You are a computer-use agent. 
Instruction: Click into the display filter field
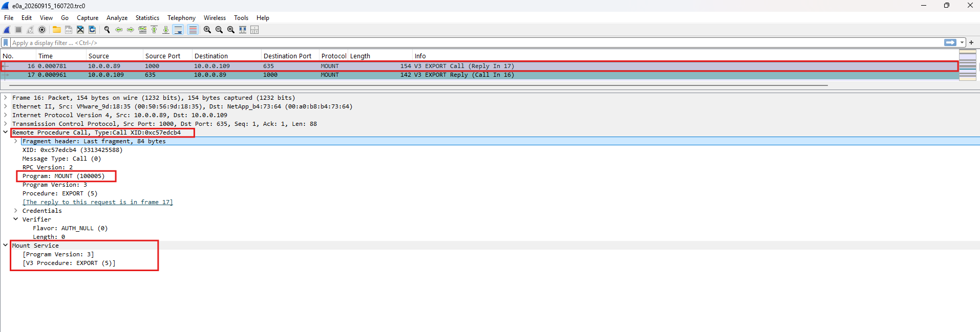click(476, 42)
